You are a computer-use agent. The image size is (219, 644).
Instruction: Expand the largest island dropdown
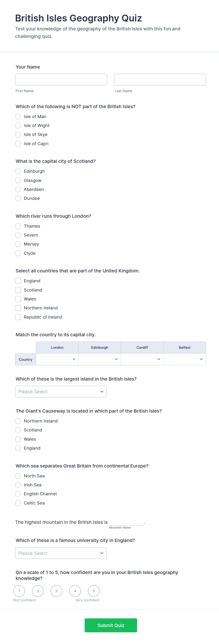tap(61, 392)
